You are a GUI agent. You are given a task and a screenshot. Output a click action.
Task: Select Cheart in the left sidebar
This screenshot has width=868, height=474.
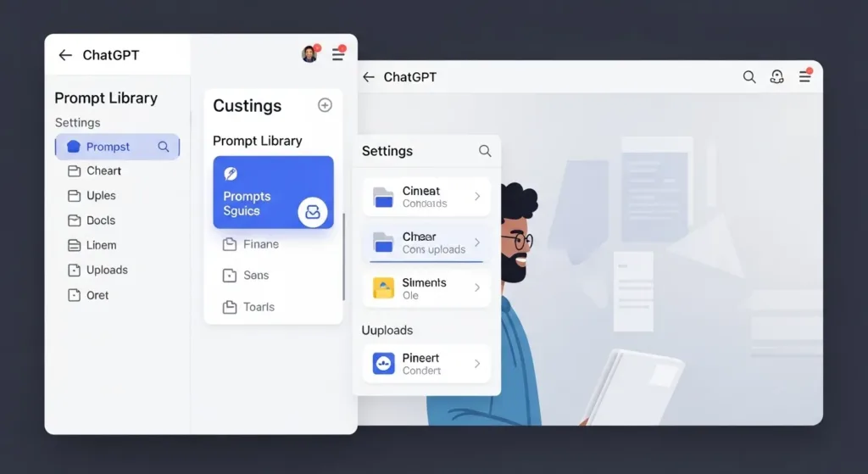[x=103, y=170]
